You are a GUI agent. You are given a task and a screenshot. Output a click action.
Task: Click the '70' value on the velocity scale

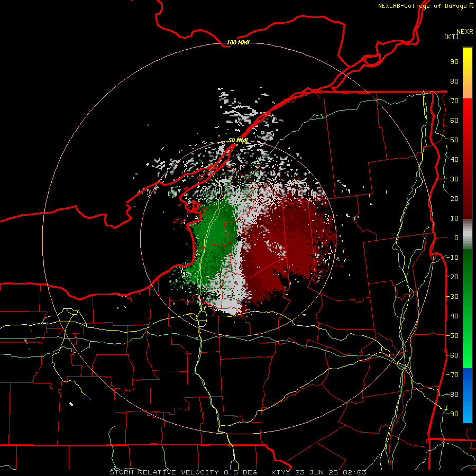coord(454,101)
